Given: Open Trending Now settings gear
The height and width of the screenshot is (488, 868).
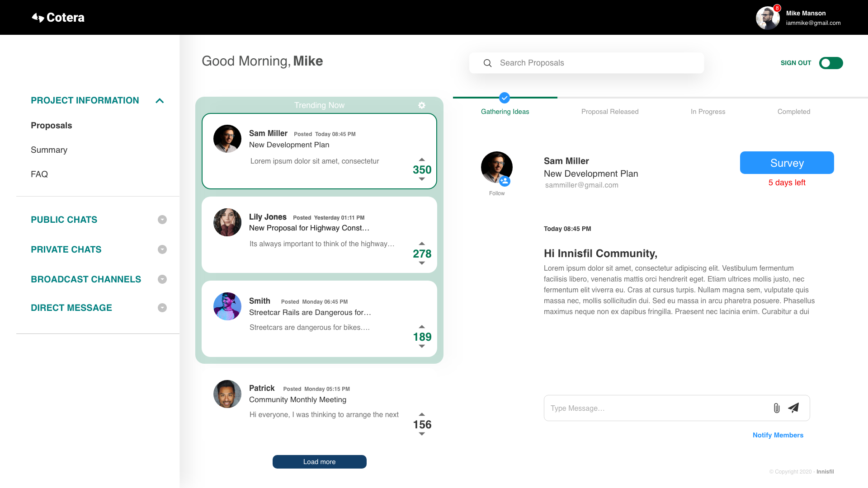Looking at the screenshot, I should coord(422,105).
